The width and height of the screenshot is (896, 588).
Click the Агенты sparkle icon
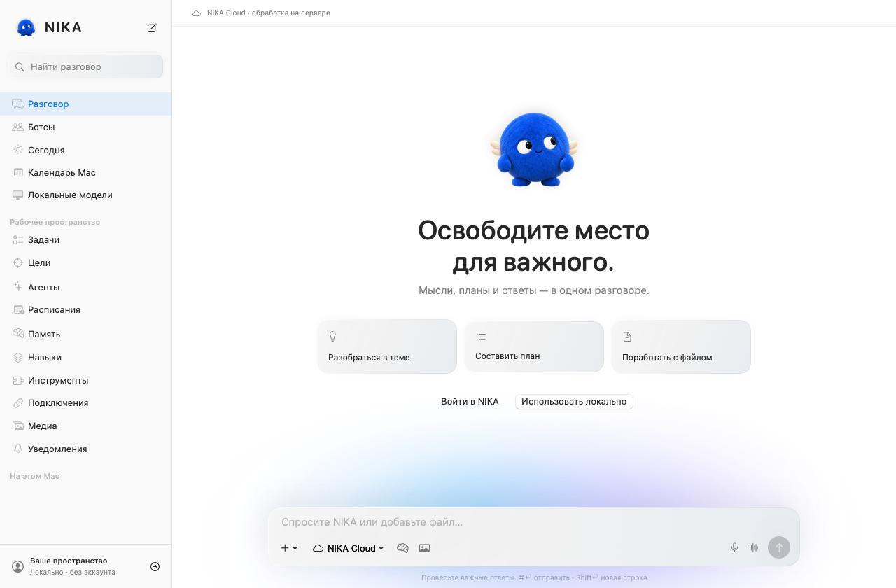point(18,287)
